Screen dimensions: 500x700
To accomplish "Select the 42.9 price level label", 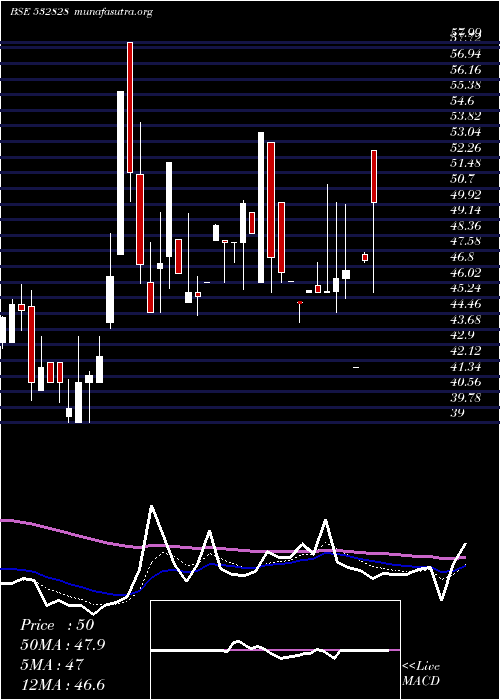I will (462, 335).
